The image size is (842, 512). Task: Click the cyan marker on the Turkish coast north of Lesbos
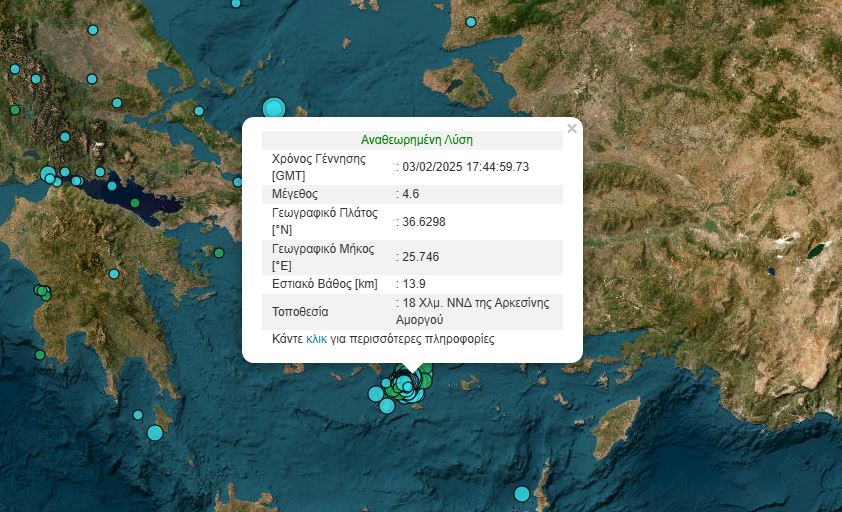(471, 22)
